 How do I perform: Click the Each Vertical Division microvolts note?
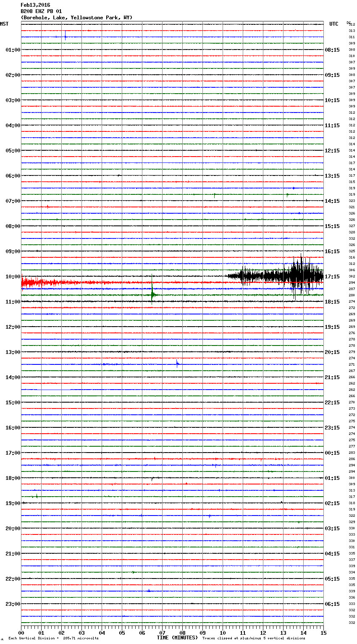(x=53, y=639)
